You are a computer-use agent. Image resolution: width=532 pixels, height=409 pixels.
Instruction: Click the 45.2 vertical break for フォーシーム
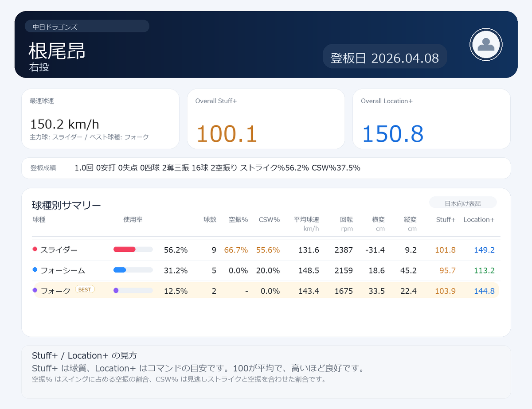click(409, 270)
